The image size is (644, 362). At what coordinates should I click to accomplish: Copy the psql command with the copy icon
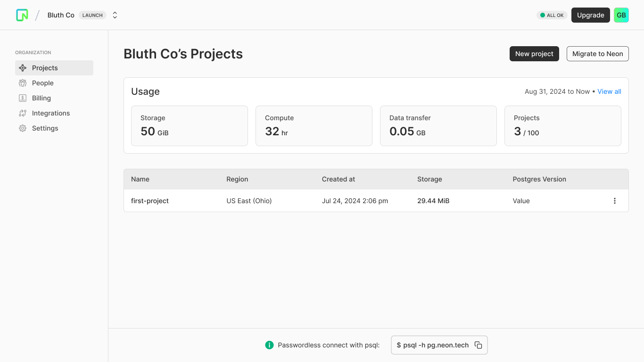(x=478, y=345)
